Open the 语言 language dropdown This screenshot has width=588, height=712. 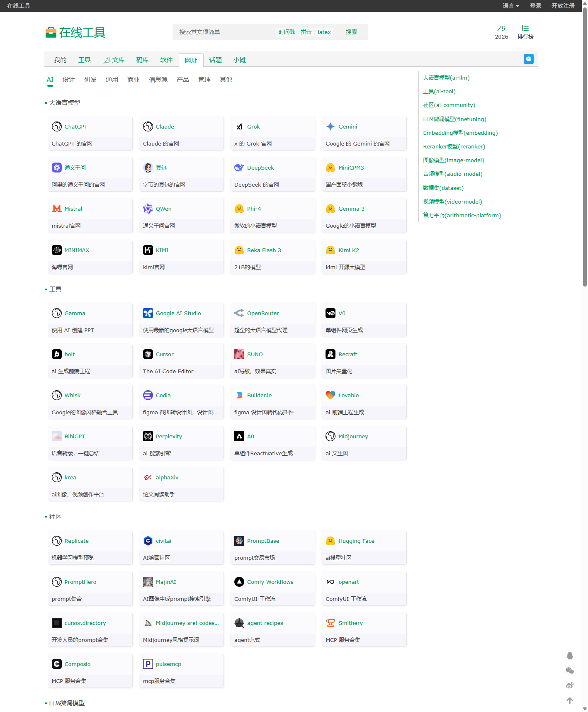[511, 6]
